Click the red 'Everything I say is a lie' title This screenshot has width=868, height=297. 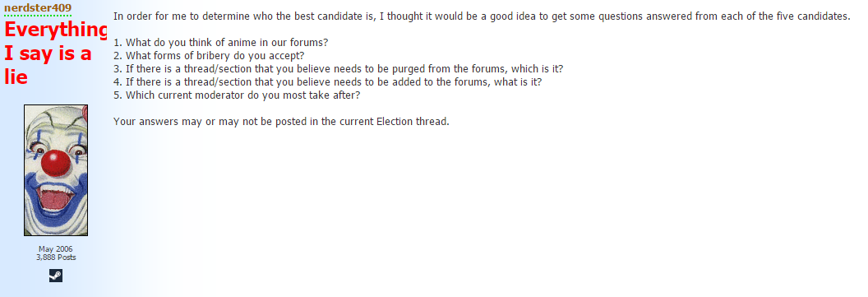coord(55,53)
